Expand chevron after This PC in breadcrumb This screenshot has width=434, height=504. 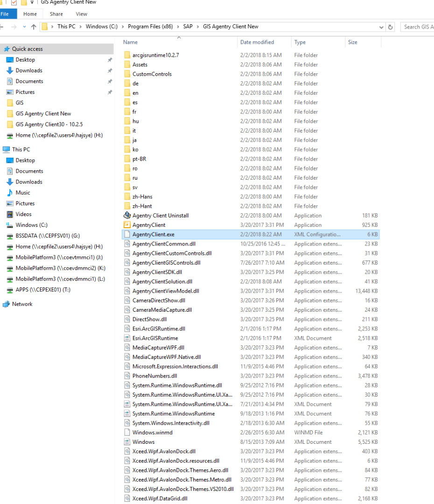pos(80,27)
